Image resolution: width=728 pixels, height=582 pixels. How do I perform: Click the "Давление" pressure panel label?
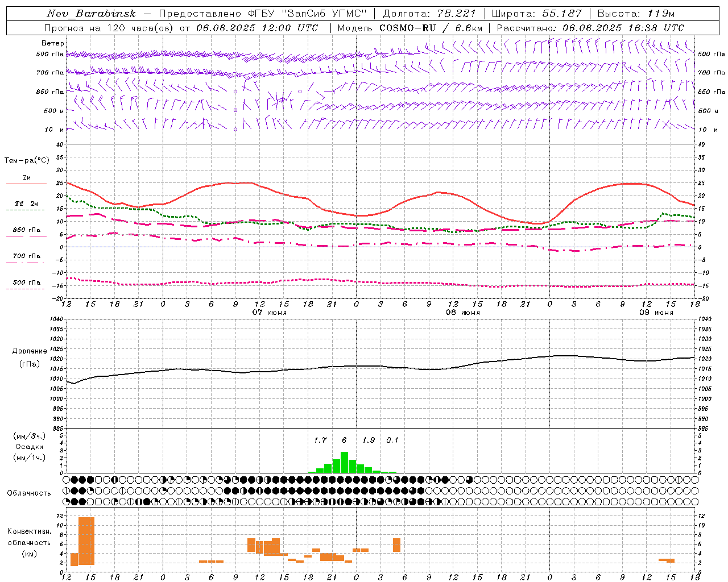click(x=29, y=351)
